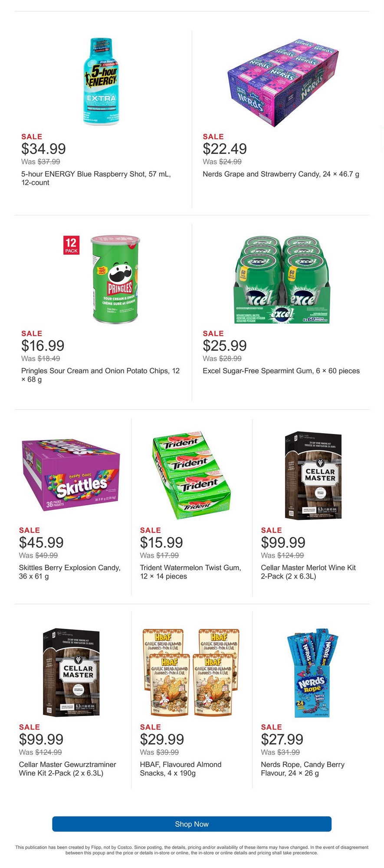
Task: Click the 12 PACK badge icon
Action: (71, 245)
